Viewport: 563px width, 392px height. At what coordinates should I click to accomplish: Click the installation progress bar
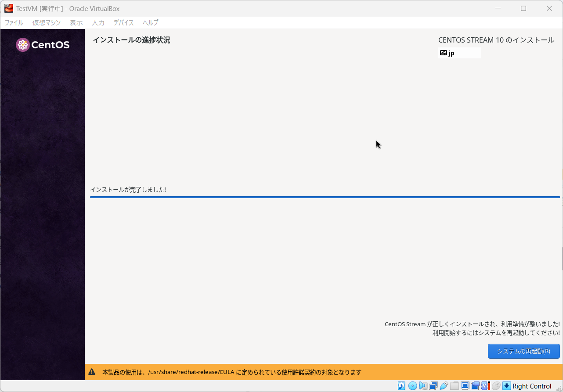325,197
